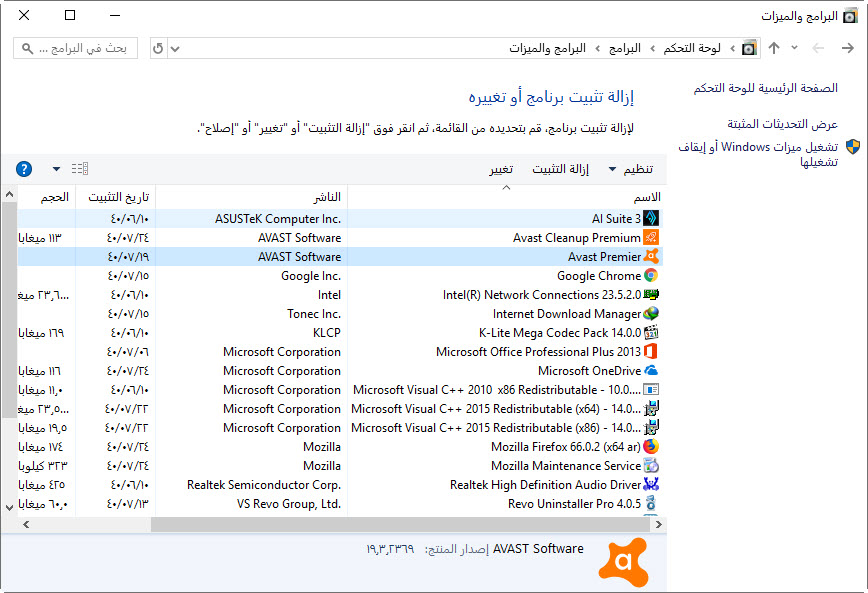The image size is (868, 593).
Task: Open the view options dropdown arrow
Action: click(x=56, y=169)
